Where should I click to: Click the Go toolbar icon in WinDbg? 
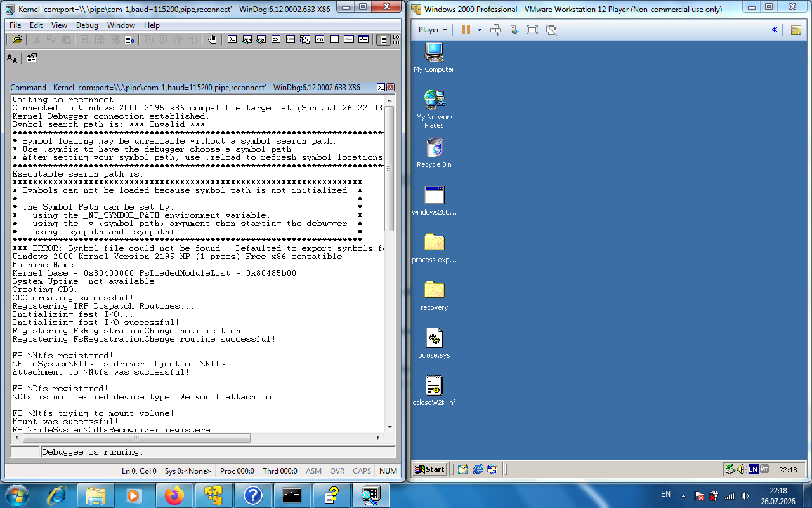pyautogui.click(x=85, y=39)
